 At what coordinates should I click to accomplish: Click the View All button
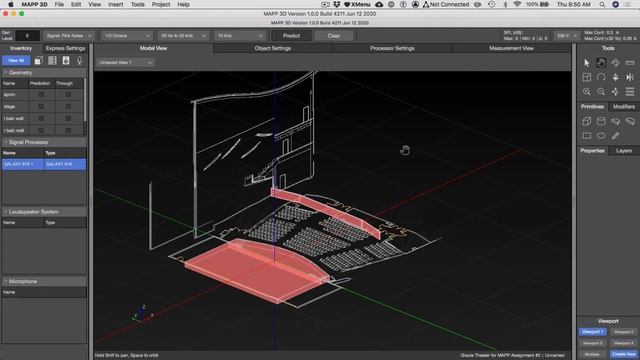tap(16, 61)
